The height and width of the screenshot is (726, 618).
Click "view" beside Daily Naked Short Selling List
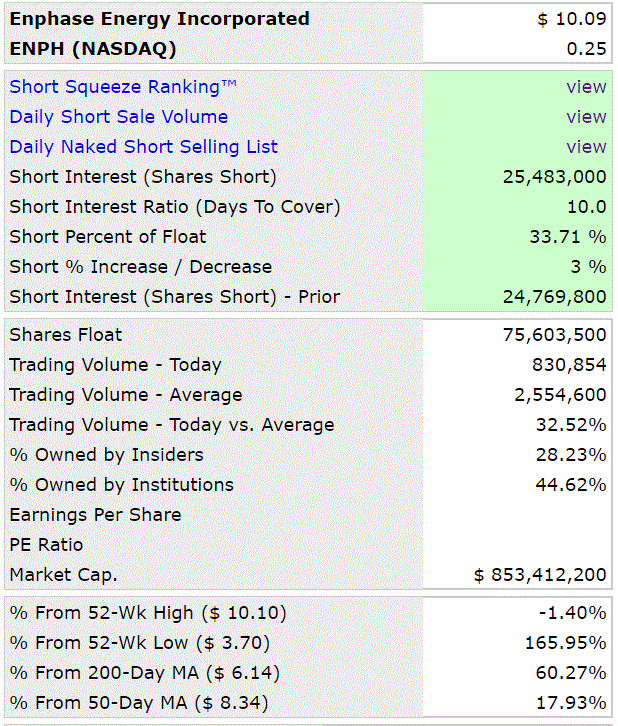pyautogui.click(x=586, y=147)
